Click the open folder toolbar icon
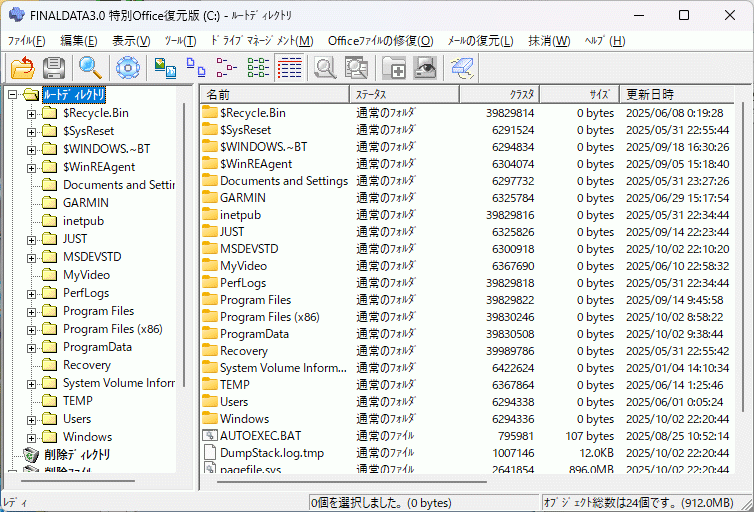 click(23, 67)
